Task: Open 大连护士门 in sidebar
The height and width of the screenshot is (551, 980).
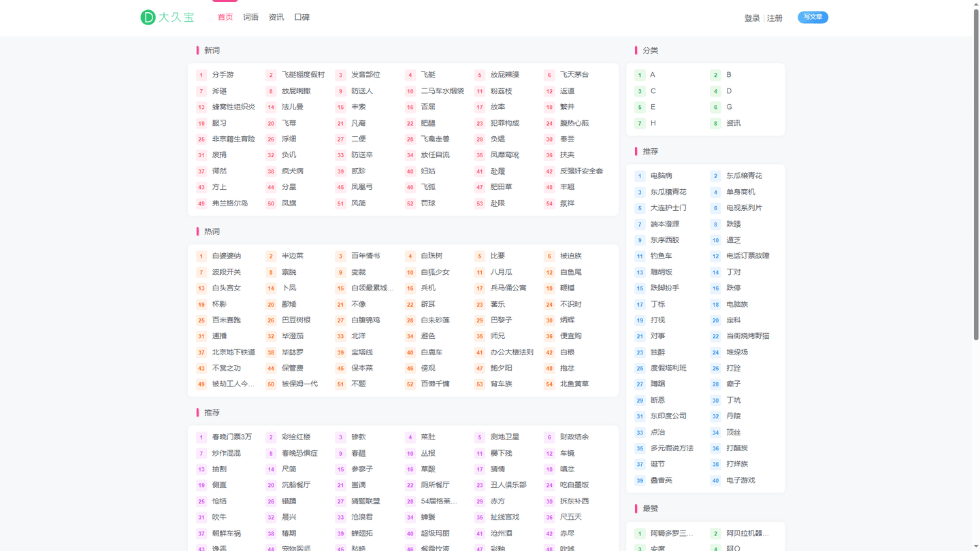Action: pyautogui.click(x=668, y=207)
